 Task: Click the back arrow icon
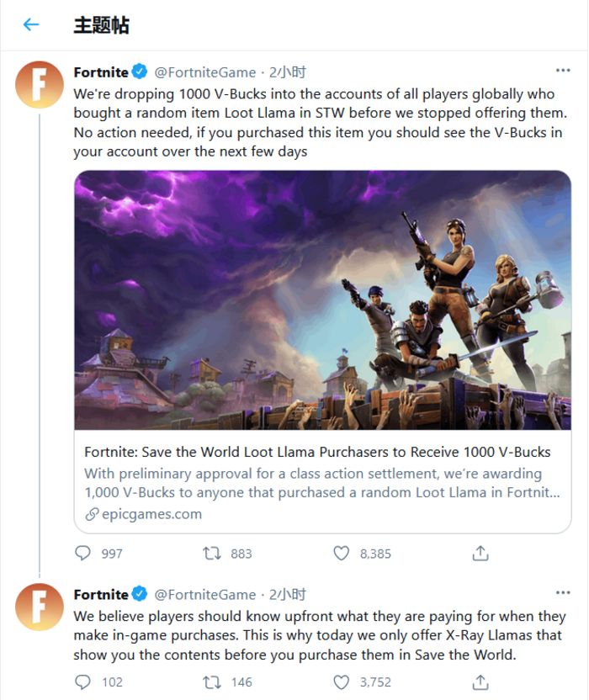[31, 24]
